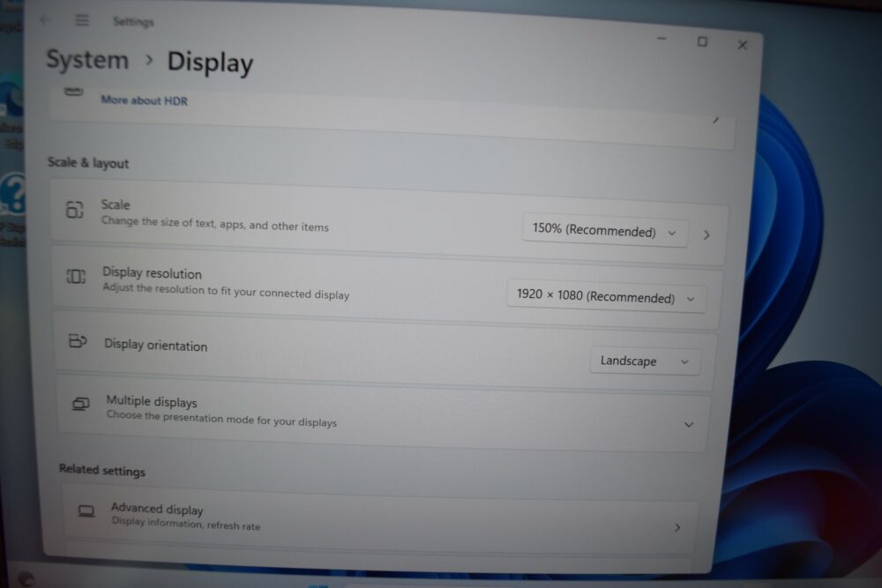This screenshot has height=588, width=882.
Task: Navigate to System in the breadcrumb
Action: click(87, 60)
